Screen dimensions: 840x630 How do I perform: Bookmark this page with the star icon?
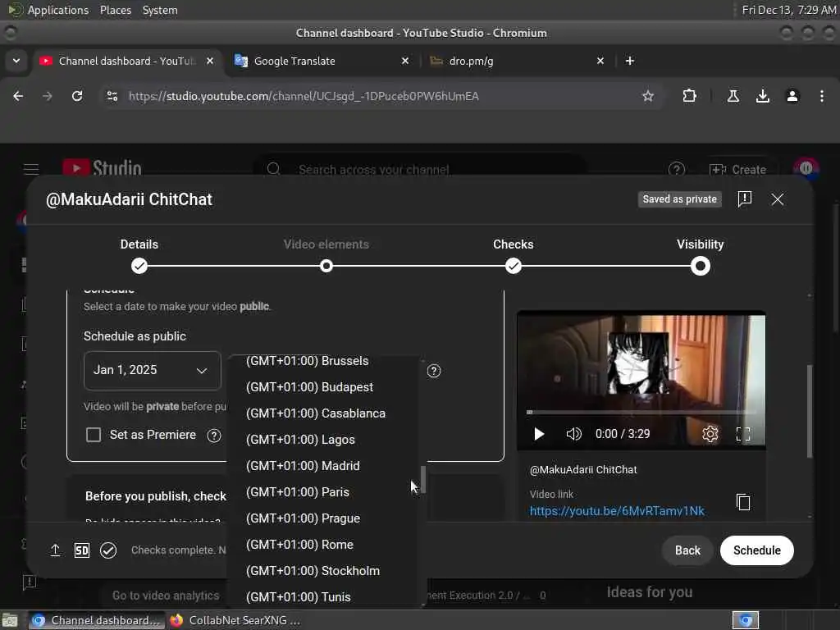point(648,96)
